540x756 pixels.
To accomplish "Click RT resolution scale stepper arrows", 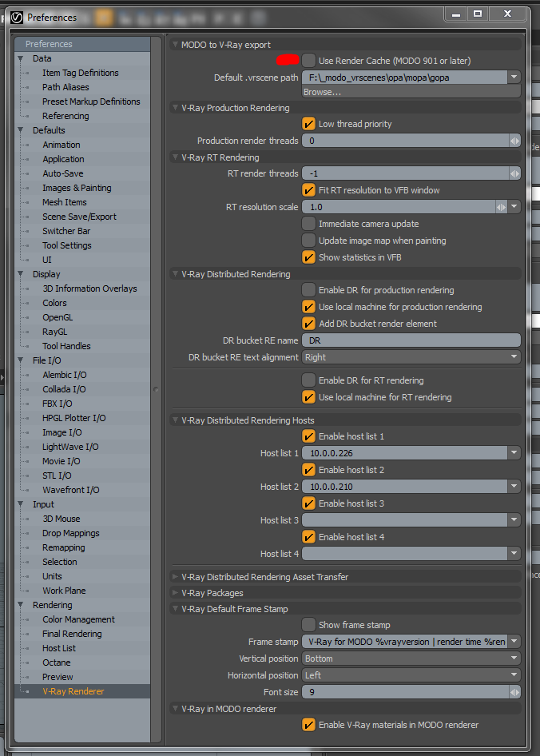I will (x=501, y=207).
